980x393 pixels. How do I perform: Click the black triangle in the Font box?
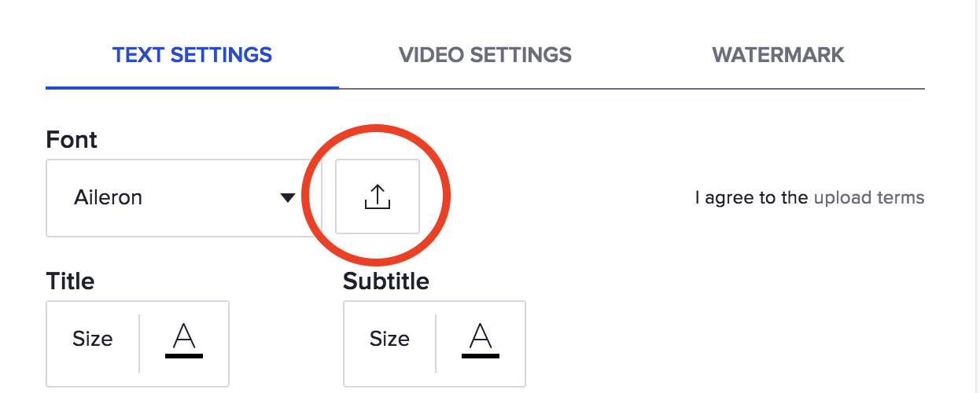coord(288,197)
